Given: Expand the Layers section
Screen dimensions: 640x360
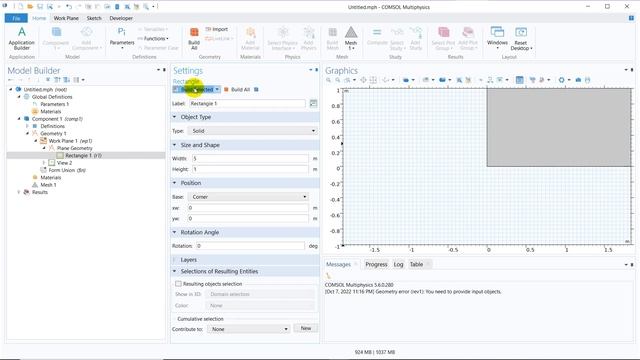Looking at the screenshot, I should click(x=174, y=260).
